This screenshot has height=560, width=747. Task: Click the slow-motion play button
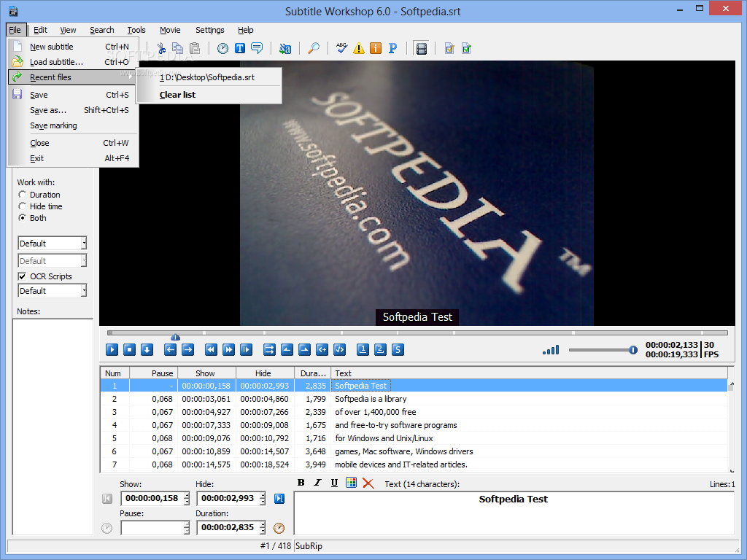(x=247, y=350)
